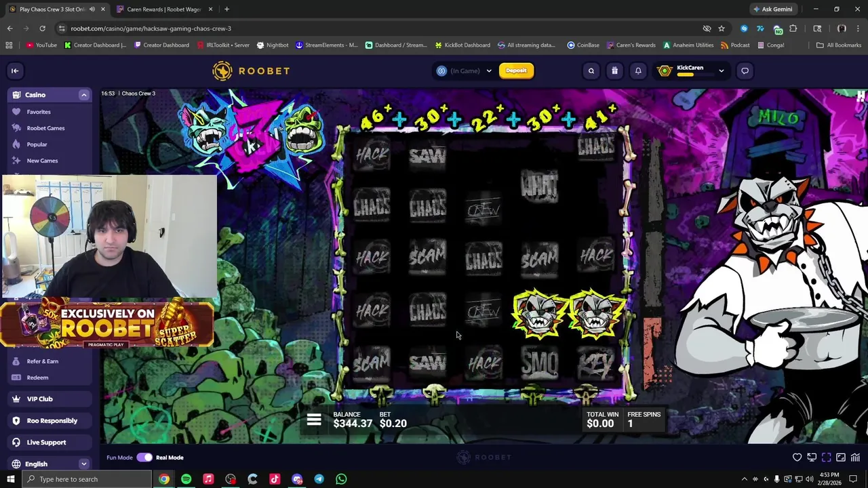
Task: Switch the Fun Mode / Real Mode toggle
Action: pos(144,457)
